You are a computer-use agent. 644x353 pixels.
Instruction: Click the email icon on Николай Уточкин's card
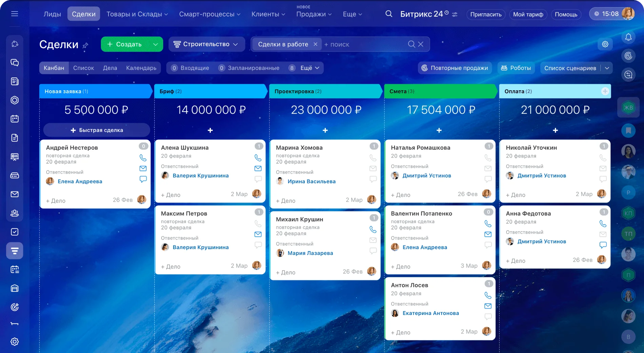603,168
